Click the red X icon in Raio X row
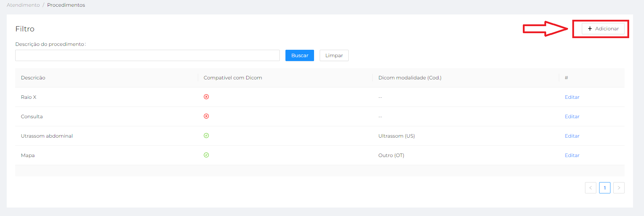644x216 pixels. point(206,97)
